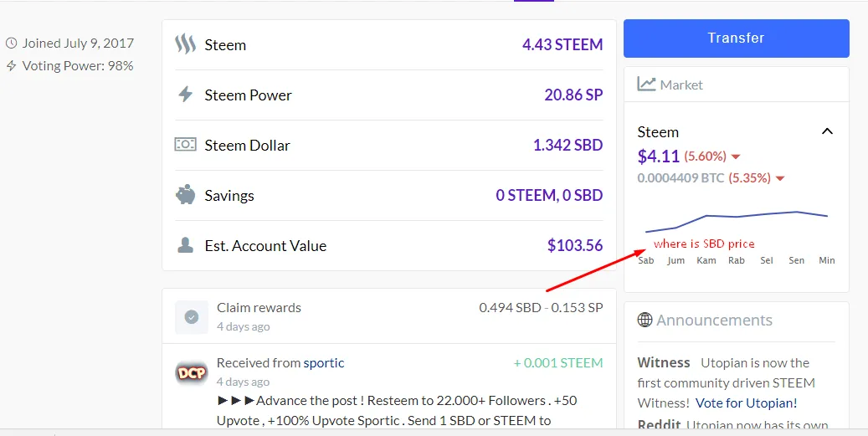The height and width of the screenshot is (436, 868).
Task: Click the $103.56 account value
Action: [x=575, y=245]
